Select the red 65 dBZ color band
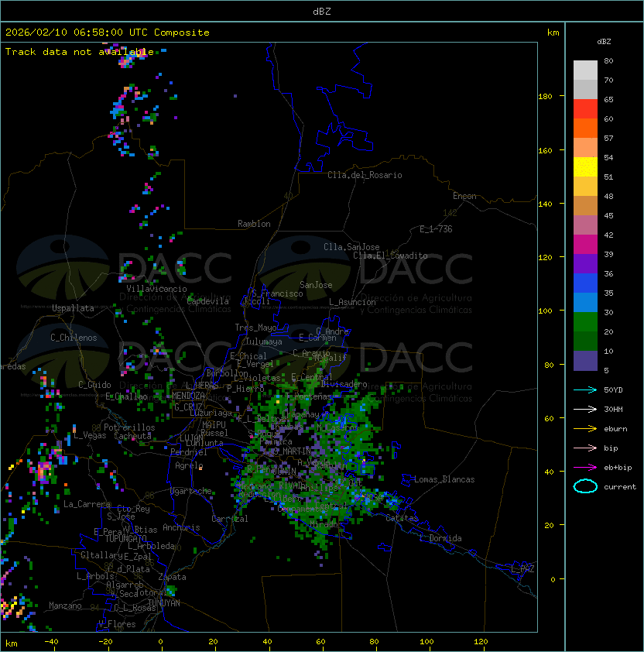Image resolution: width=644 pixels, height=652 pixels. pos(585,108)
